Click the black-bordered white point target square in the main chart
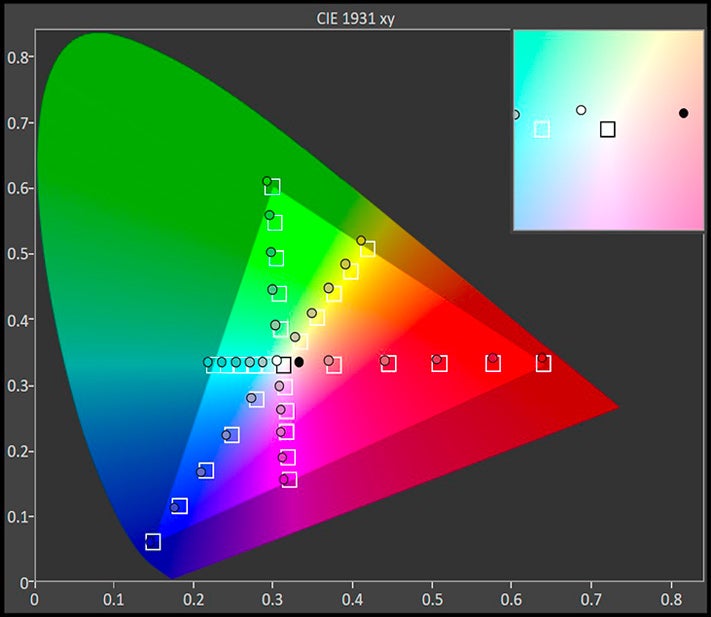The height and width of the screenshot is (617, 711). (284, 365)
